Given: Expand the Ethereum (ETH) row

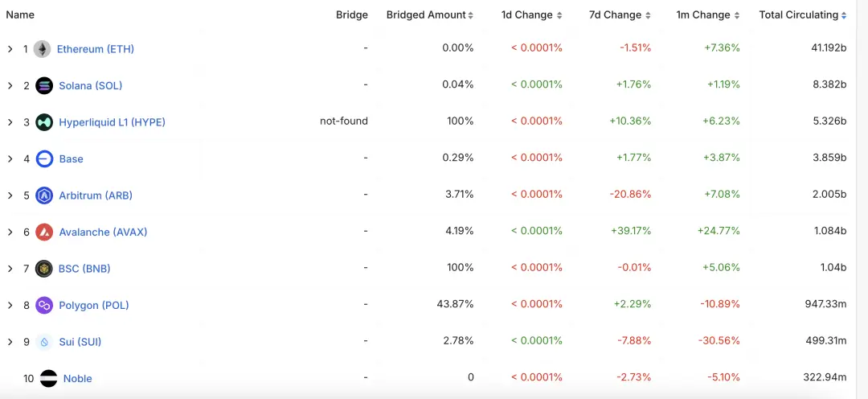Looking at the screenshot, I should (x=10, y=49).
